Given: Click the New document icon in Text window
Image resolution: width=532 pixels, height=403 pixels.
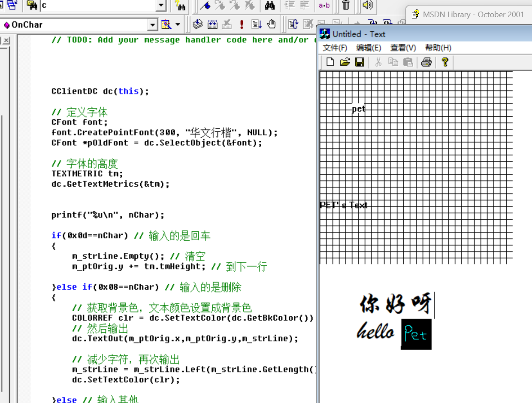Looking at the screenshot, I should tap(330, 62).
